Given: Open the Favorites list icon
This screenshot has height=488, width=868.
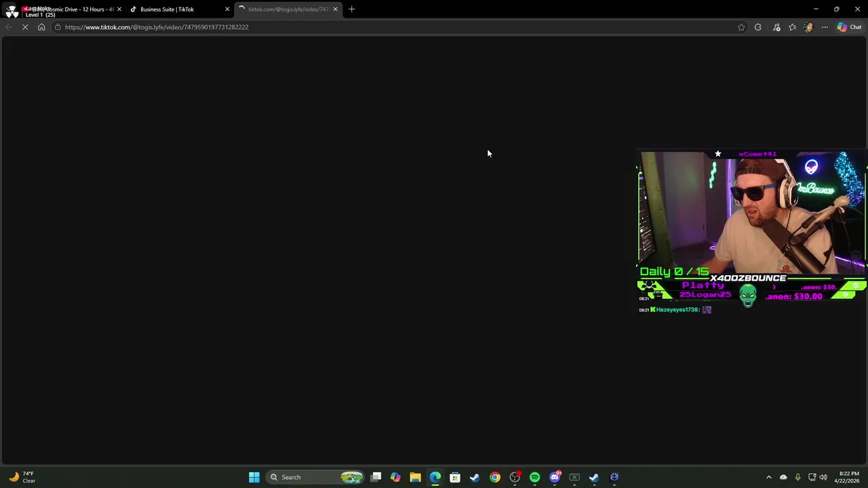Looking at the screenshot, I should (x=792, y=27).
